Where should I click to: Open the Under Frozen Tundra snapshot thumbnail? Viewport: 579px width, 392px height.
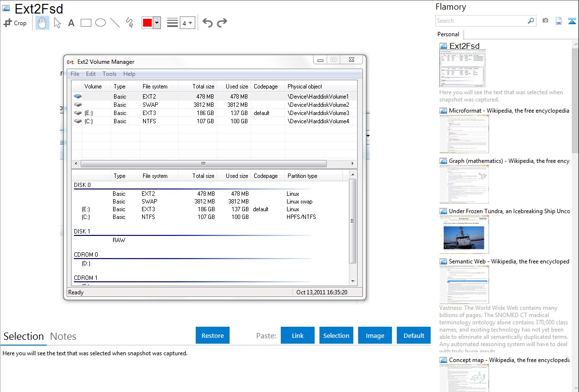[464, 234]
